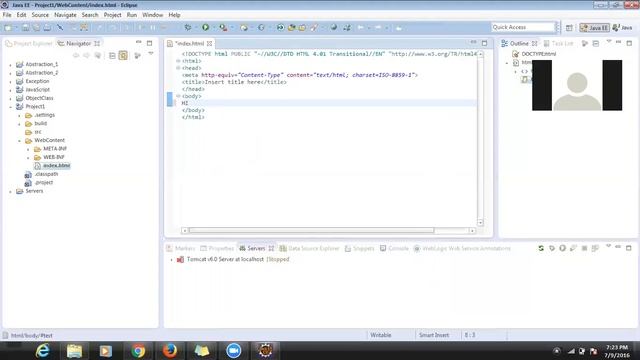Click the Open Web Browser globe icon
This screenshot has height=360, width=640.
(x=333, y=27)
